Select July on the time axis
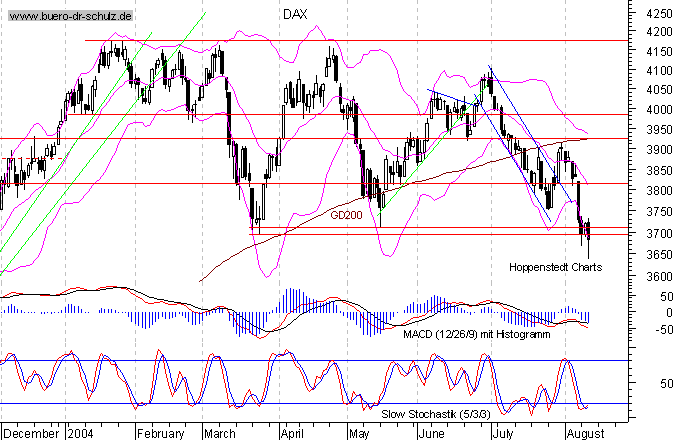 click(x=505, y=434)
